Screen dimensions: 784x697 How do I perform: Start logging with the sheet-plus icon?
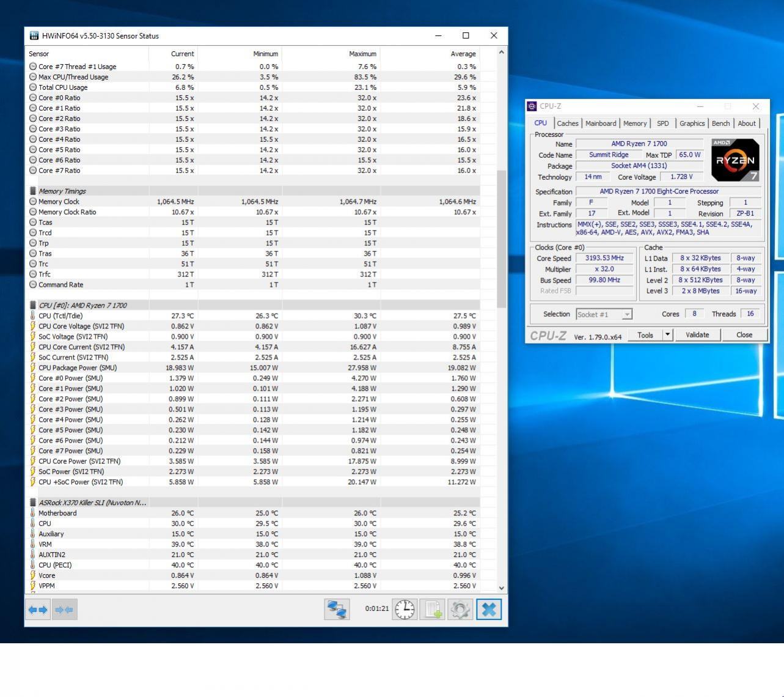(x=433, y=610)
